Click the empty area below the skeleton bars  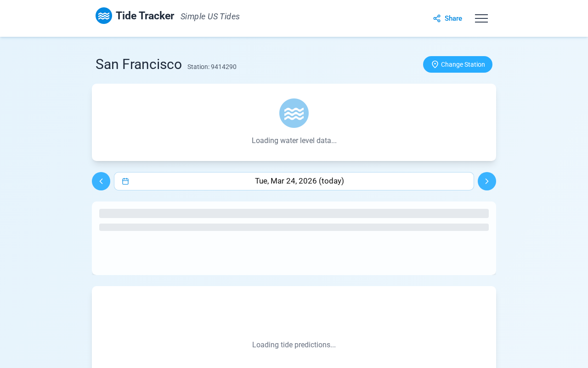pos(294,254)
